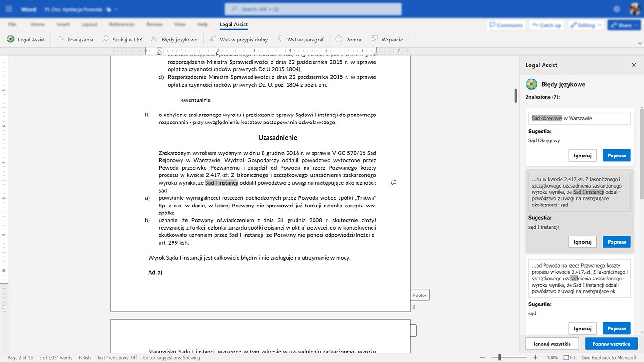
Task: Click Popraw for Sąd Okręgowy suggestion
Action: coord(617,156)
